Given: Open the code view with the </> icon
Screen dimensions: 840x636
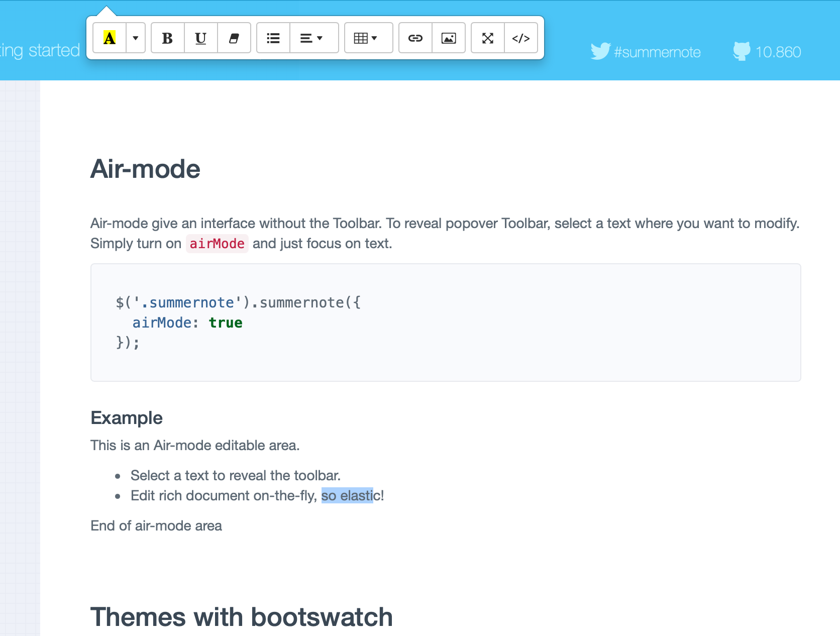Looking at the screenshot, I should pos(520,38).
